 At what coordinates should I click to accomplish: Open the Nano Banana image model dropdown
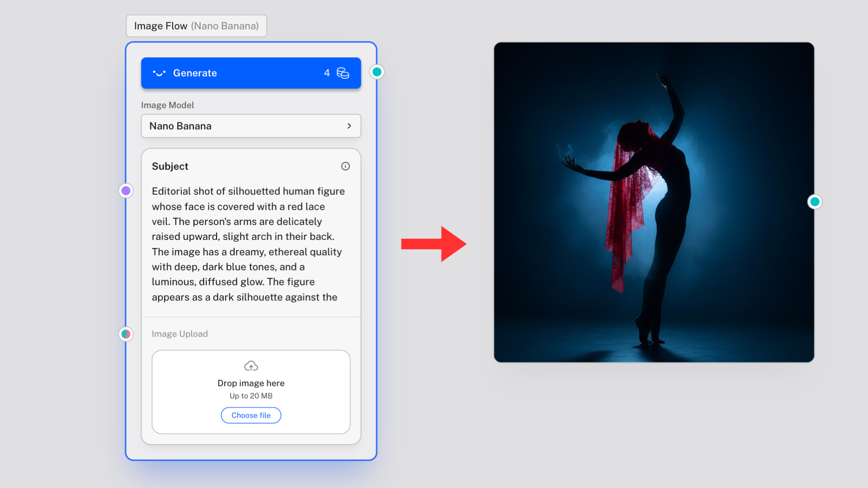point(251,126)
